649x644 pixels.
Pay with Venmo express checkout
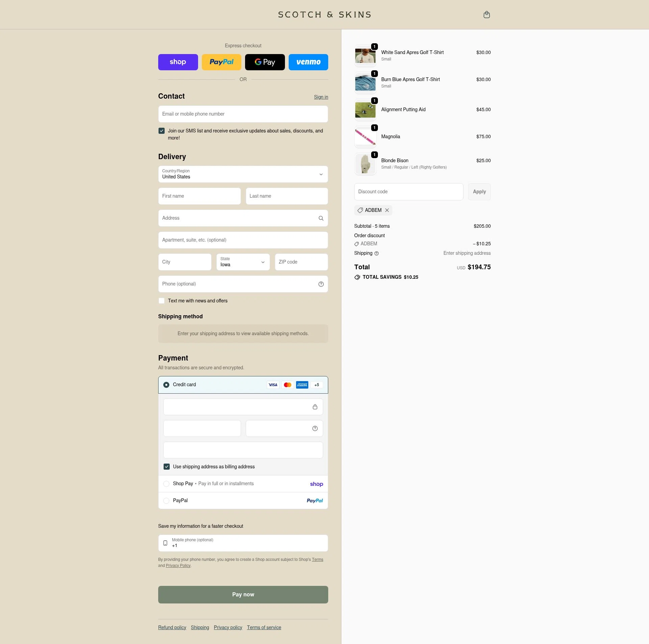tap(308, 62)
